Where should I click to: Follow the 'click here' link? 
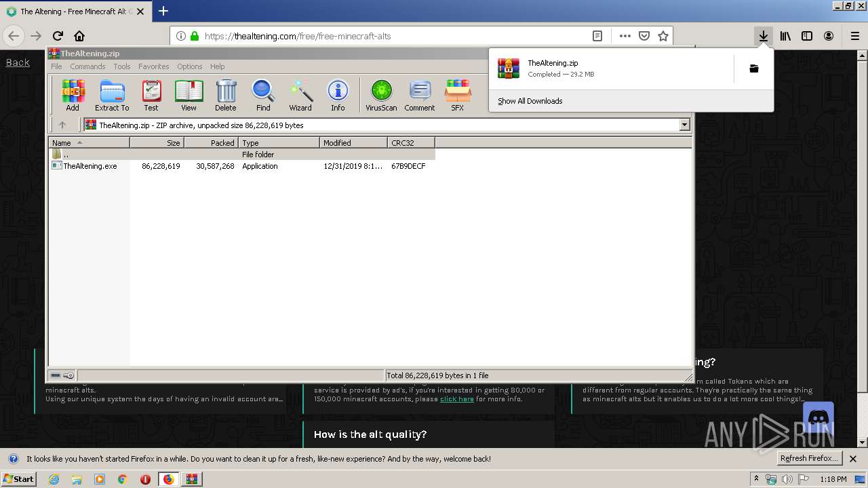pyautogui.click(x=457, y=399)
